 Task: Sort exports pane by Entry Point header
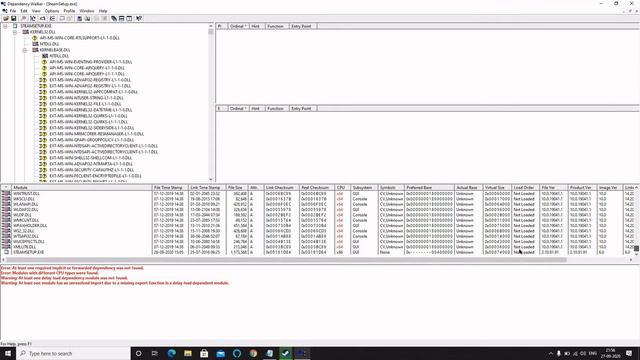(303, 109)
